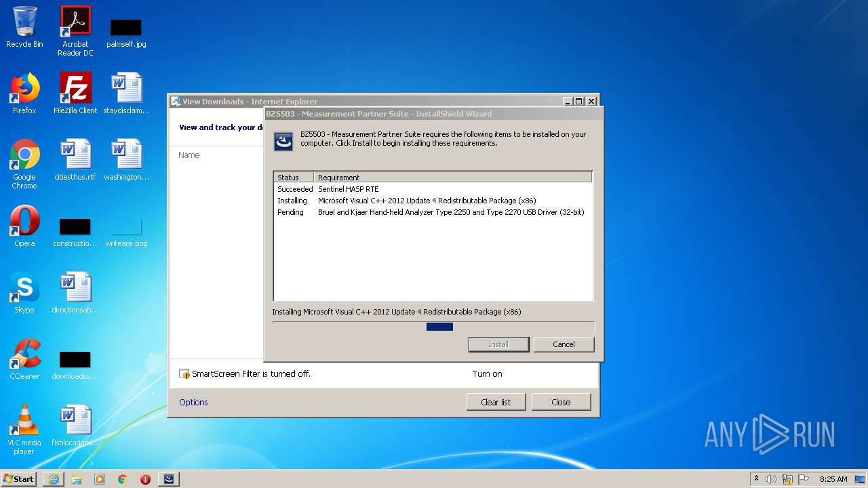Select writeare.png desktop file
Image resolution: width=868 pixels, height=488 pixels.
126,232
